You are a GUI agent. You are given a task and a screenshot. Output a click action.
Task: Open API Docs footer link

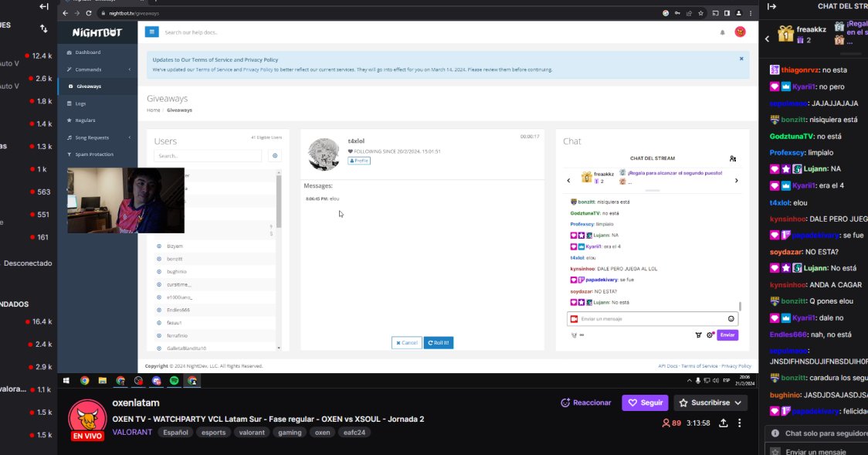point(668,366)
